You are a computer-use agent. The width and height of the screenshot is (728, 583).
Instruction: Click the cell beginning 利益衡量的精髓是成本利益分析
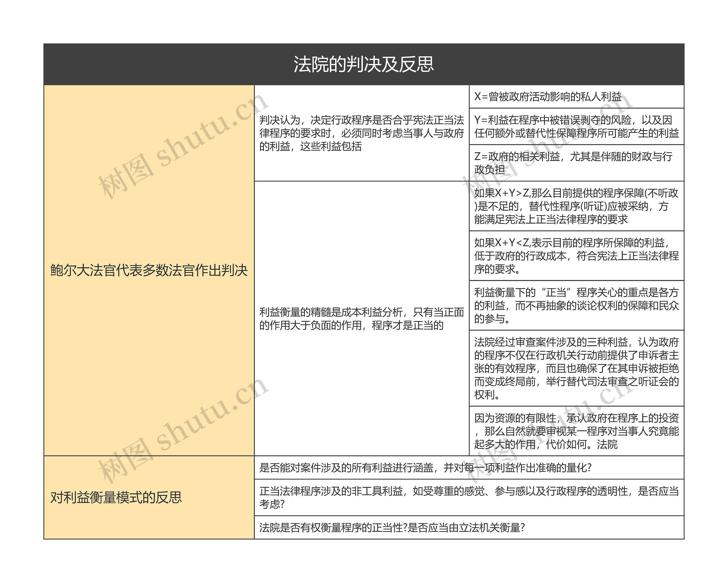point(362,318)
